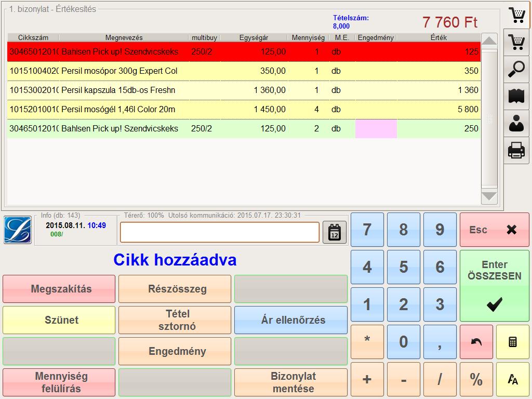Tap keypad digit 9

440,230
